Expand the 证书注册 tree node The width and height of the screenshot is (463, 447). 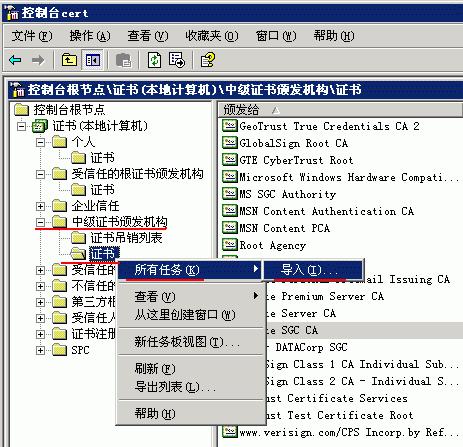(x=40, y=334)
